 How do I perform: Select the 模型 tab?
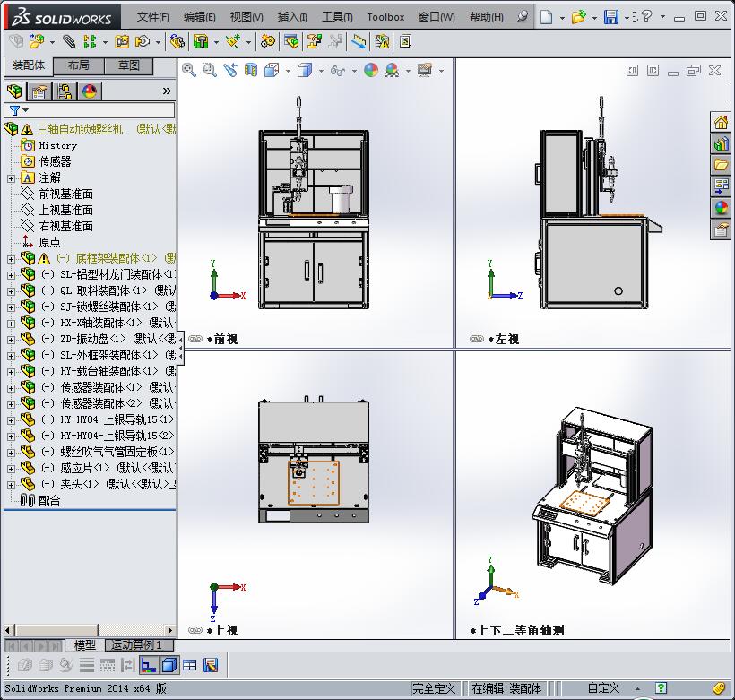click(x=85, y=645)
